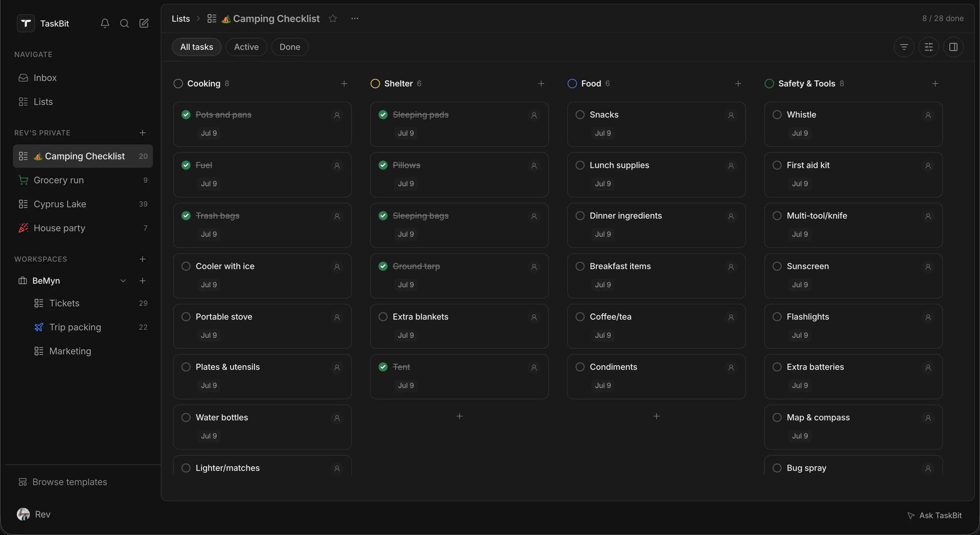Open the Grocery run list
This screenshot has width=980, height=535.
click(x=83, y=180)
